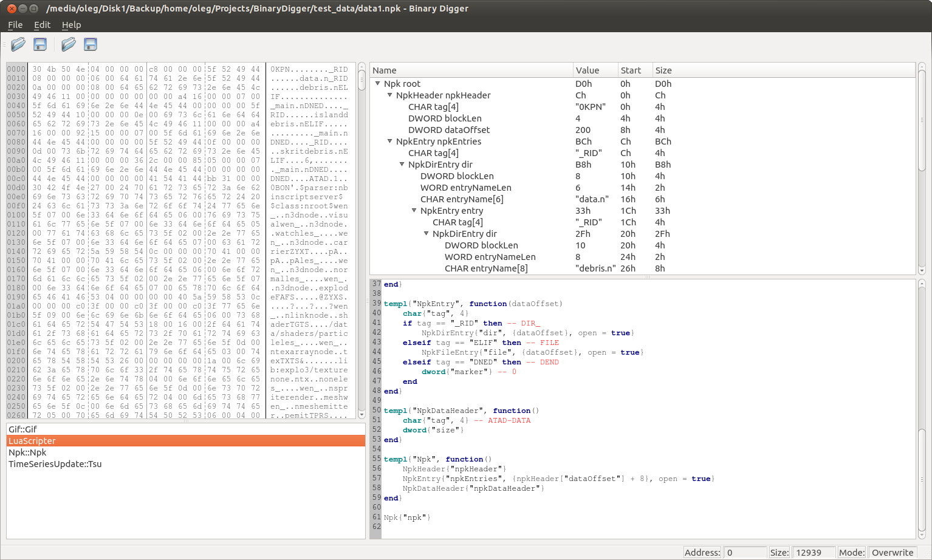Click the first open file toolbar icon
This screenshot has height=560, width=932.
(x=18, y=44)
